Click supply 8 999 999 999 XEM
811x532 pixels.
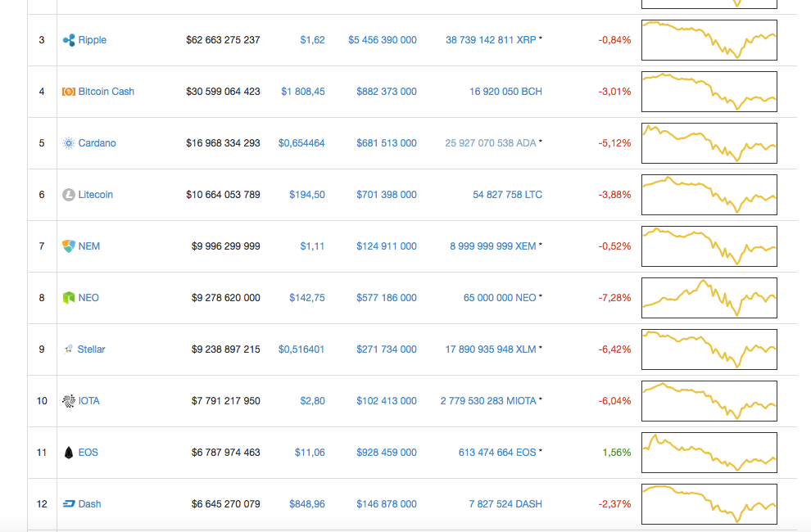click(x=493, y=246)
